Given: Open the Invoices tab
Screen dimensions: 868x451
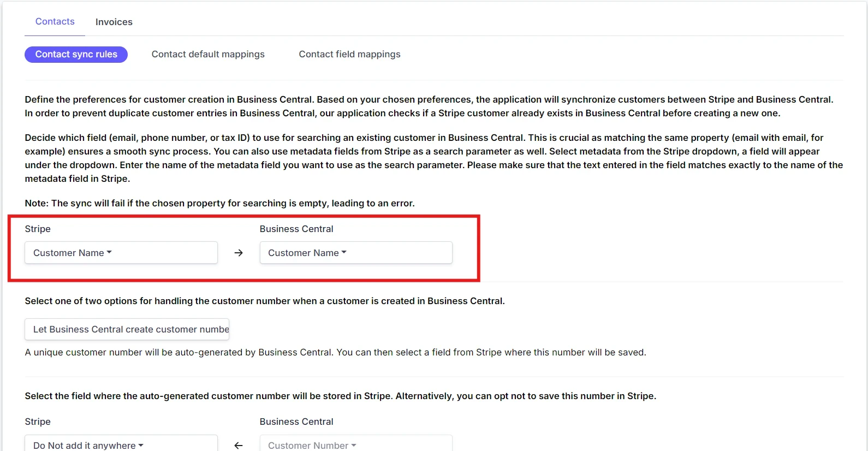Looking at the screenshot, I should (114, 22).
